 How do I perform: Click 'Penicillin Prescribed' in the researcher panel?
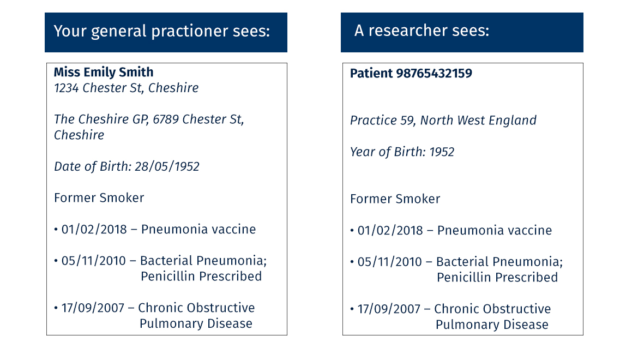(497, 277)
